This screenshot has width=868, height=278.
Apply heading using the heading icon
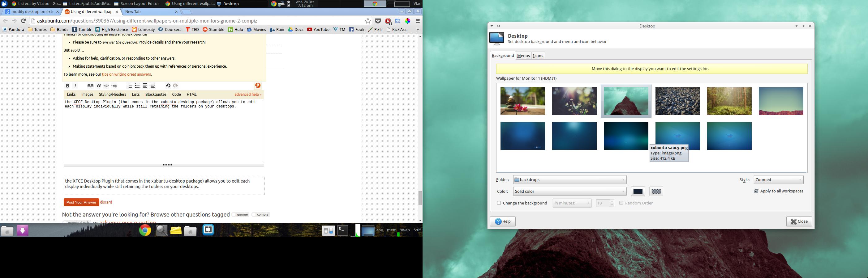[x=145, y=86]
